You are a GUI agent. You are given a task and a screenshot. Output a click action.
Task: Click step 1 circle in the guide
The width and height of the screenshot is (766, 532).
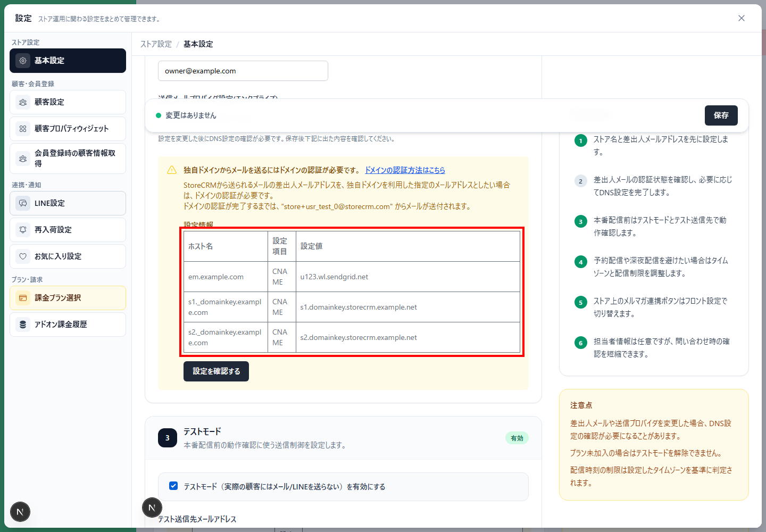[581, 141]
